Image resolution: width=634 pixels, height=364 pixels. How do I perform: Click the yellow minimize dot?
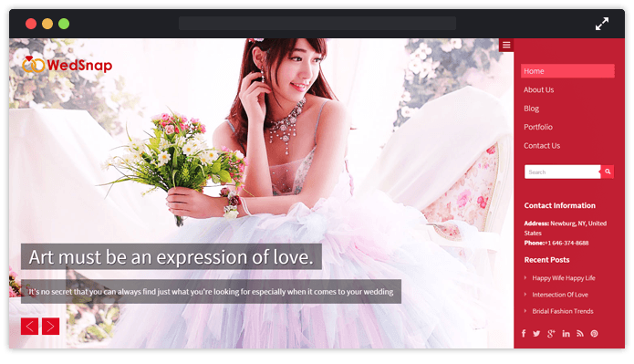click(47, 24)
